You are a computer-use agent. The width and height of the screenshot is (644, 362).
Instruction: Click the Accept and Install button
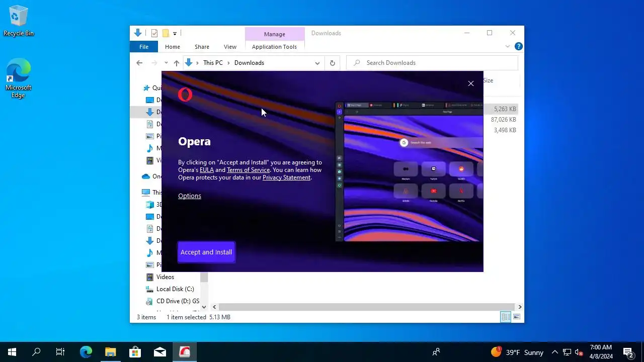[206, 252]
